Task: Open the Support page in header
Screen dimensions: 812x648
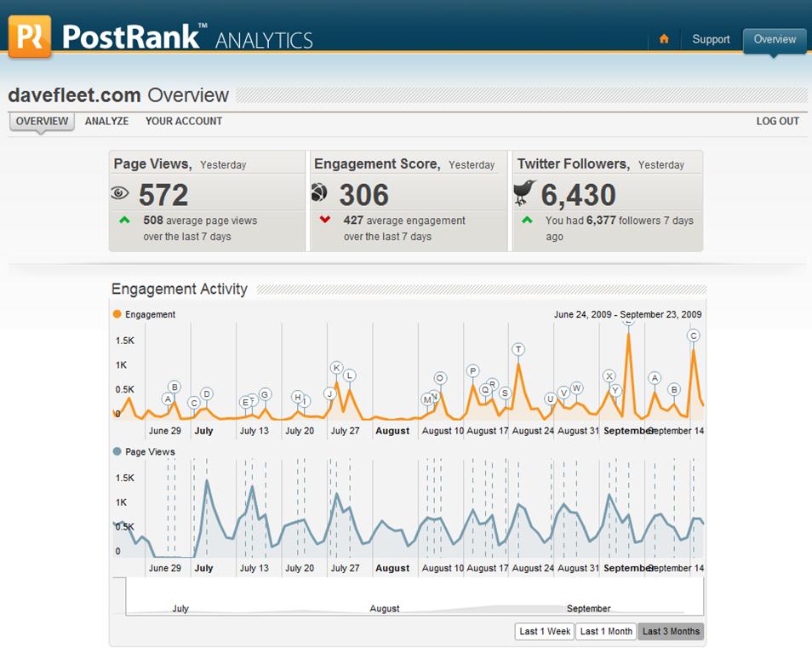Action: coord(711,39)
